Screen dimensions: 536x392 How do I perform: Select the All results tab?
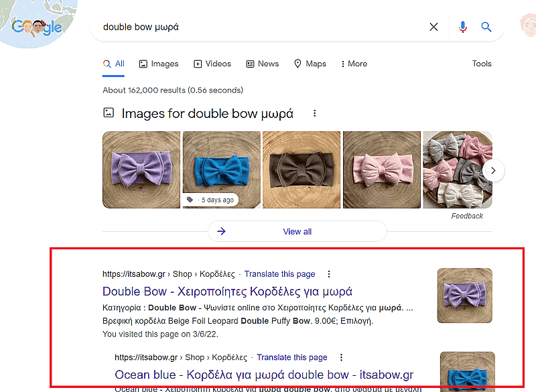[x=113, y=64]
